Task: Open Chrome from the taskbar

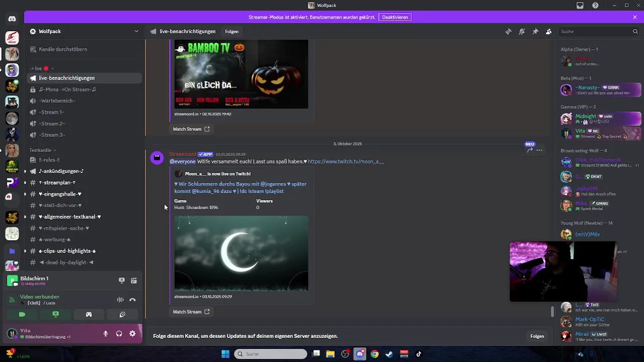Action: tap(374, 354)
